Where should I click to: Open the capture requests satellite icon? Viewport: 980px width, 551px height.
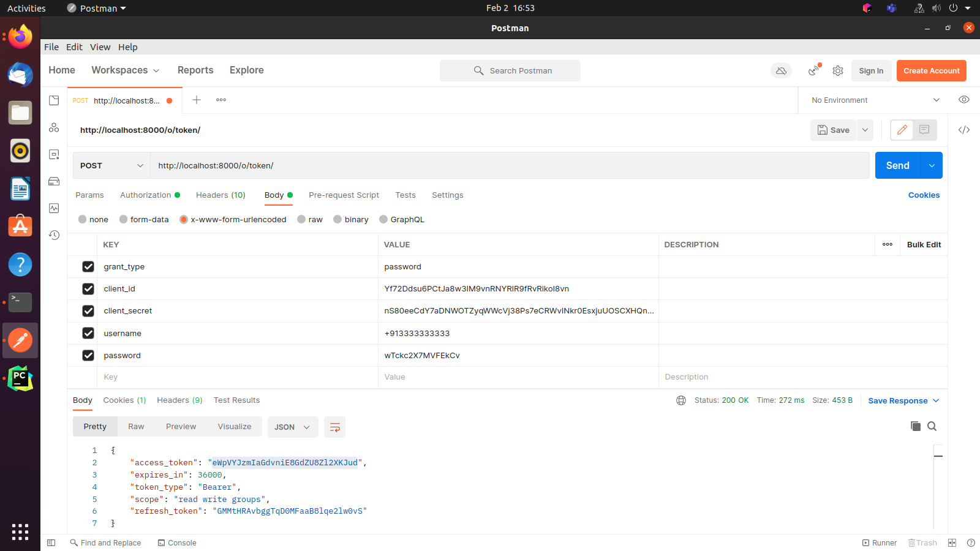[814, 70]
